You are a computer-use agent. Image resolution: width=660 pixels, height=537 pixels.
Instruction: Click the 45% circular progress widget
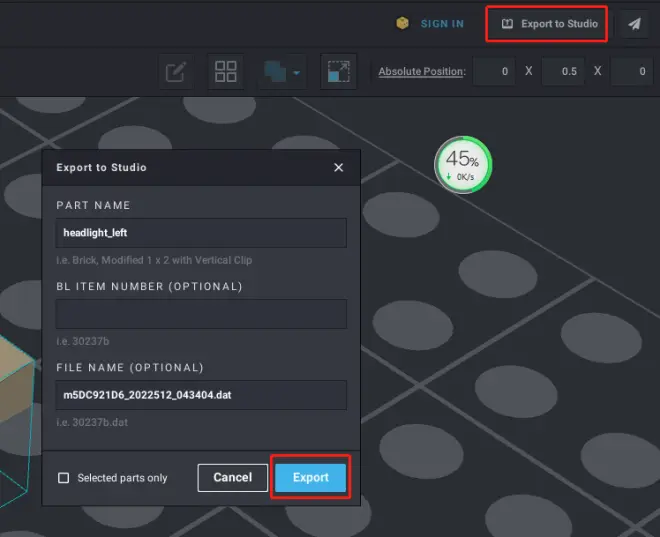click(463, 165)
